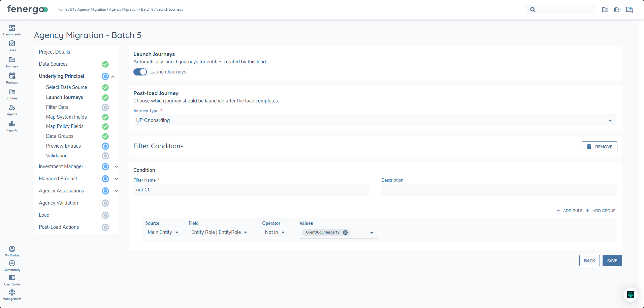Click the search magnifier icon
The image size is (644, 308).
click(x=533, y=9)
